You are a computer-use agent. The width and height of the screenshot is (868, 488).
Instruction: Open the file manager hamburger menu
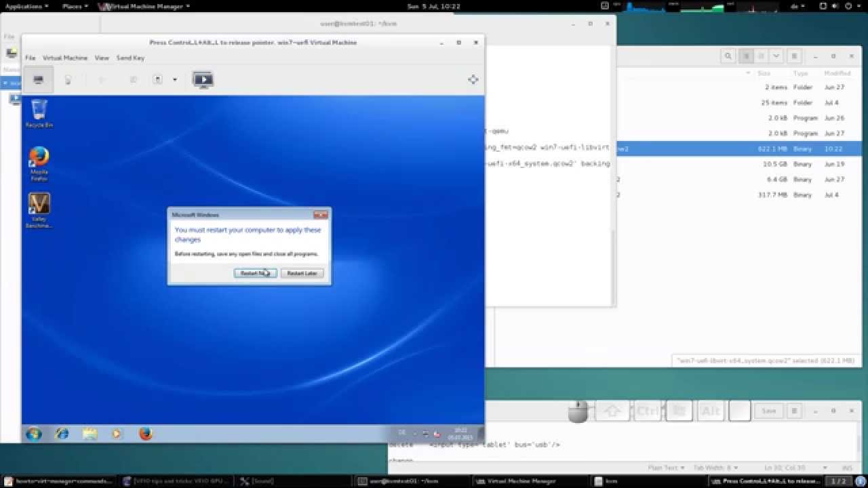[x=794, y=56]
